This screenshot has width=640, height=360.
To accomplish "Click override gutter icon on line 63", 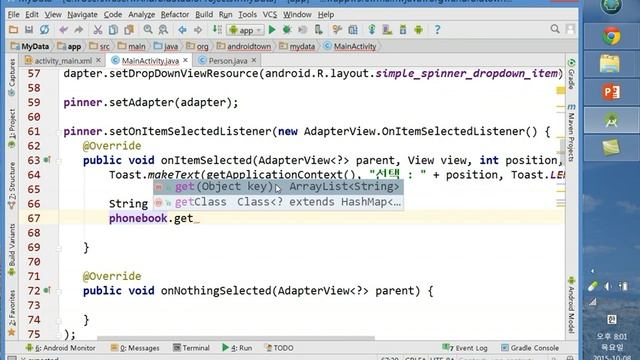I will pyautogui.click(x=47, y=160).
